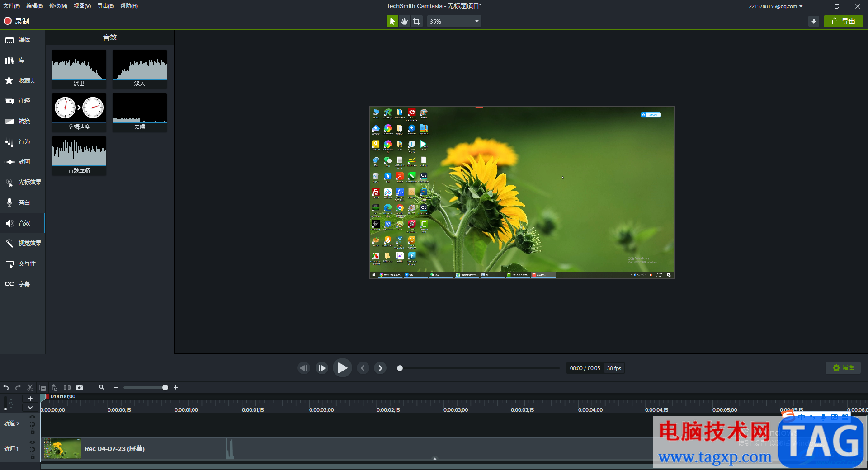Open the 库 library panel
The image size is (868, 470).
coord(23,60)
